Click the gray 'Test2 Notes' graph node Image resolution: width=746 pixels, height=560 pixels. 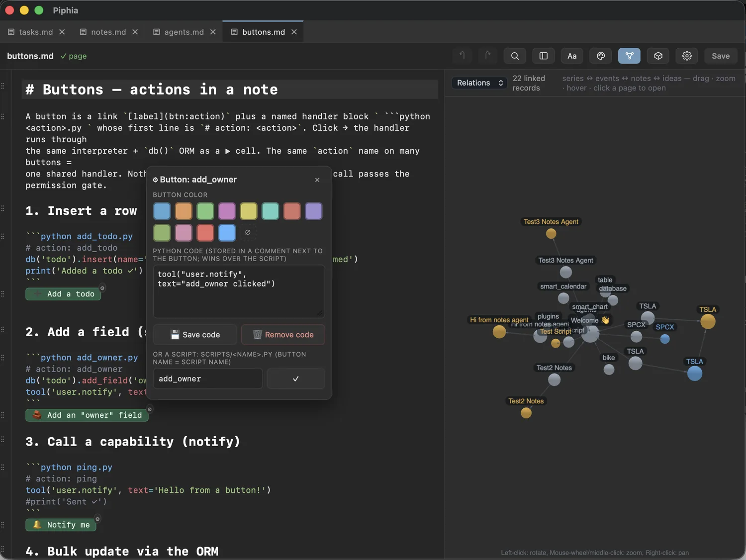point(554,379)
